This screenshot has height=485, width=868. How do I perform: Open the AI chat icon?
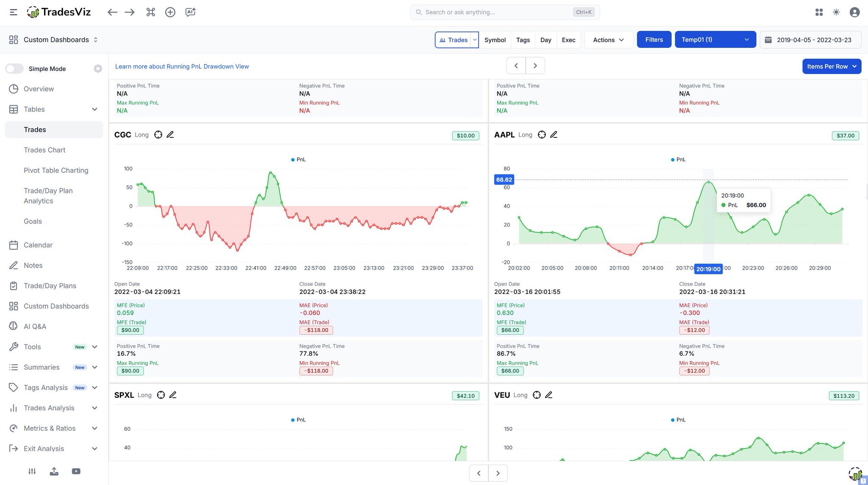[x=190, y=12]
